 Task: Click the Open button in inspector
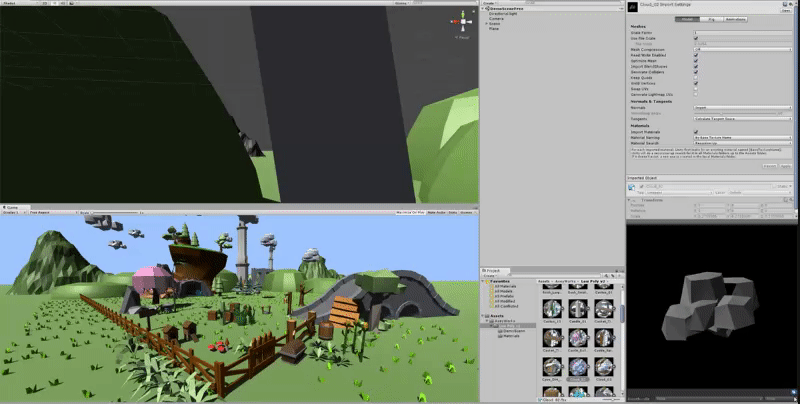click(x=786, y=10)
